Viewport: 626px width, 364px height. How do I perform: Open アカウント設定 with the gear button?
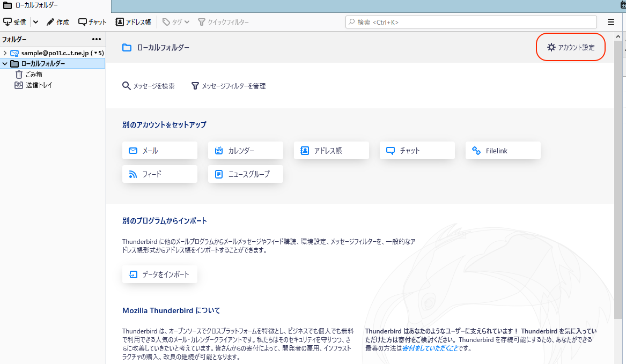571,47
